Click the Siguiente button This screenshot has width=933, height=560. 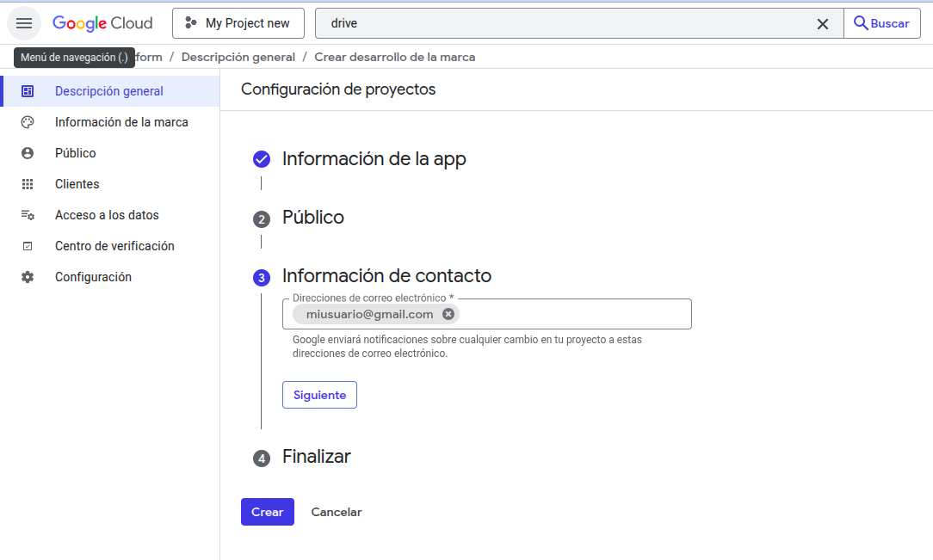319,395
